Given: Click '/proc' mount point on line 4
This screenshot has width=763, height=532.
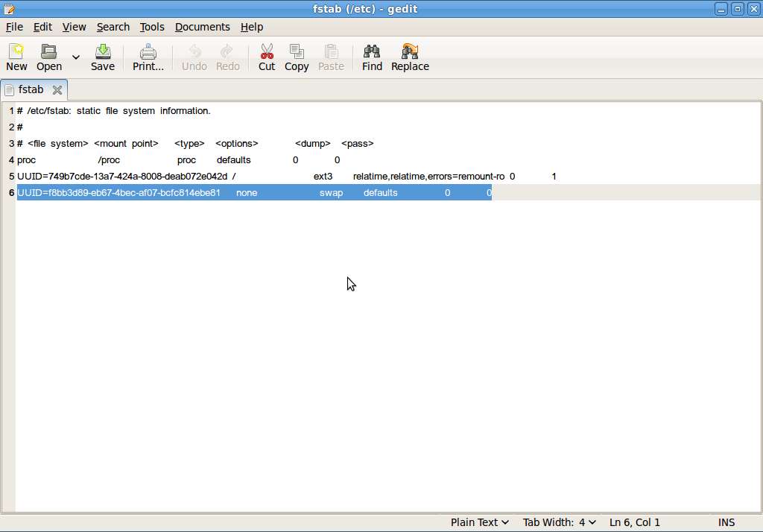Looking at the screenshot, I should pyautogui.click(x=109, y=160).
